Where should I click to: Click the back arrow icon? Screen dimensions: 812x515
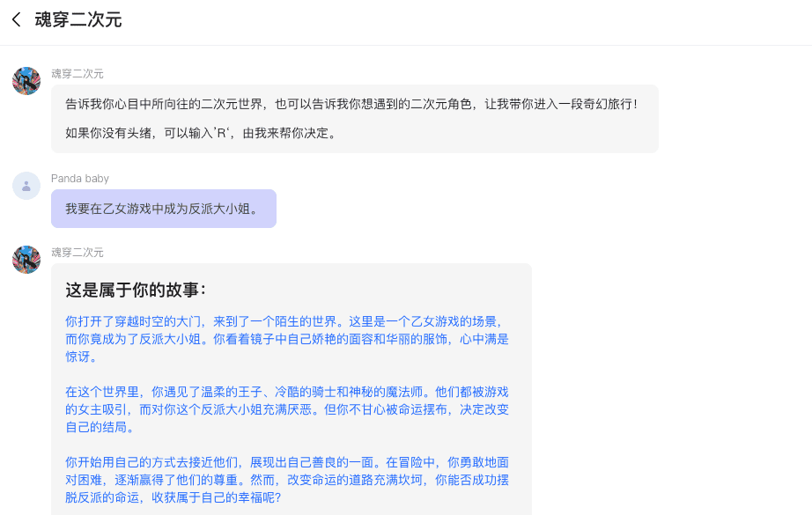tap(16, 19)
